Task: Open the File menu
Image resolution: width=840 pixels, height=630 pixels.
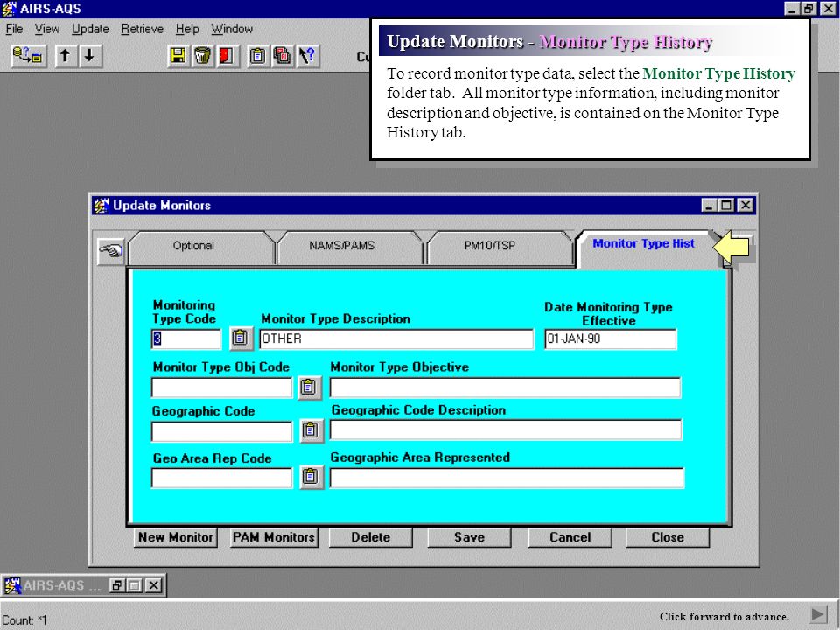Action: [x=15, y=29]
